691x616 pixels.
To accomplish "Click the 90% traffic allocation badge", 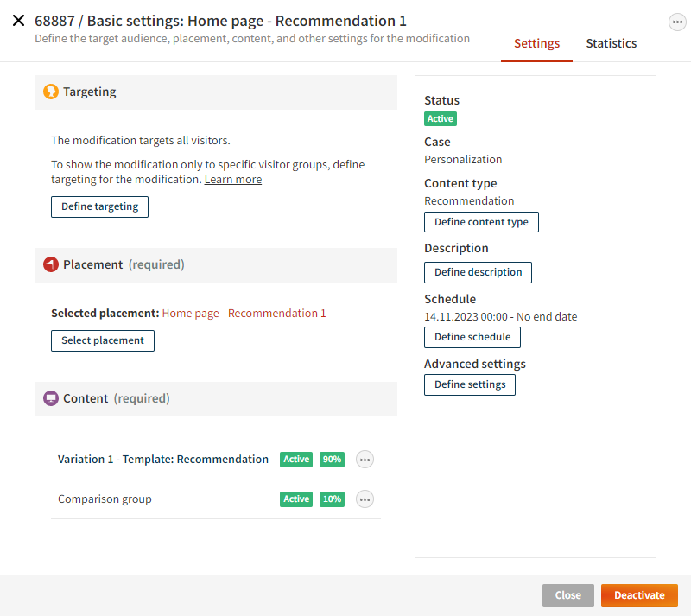I will point(332,460).
